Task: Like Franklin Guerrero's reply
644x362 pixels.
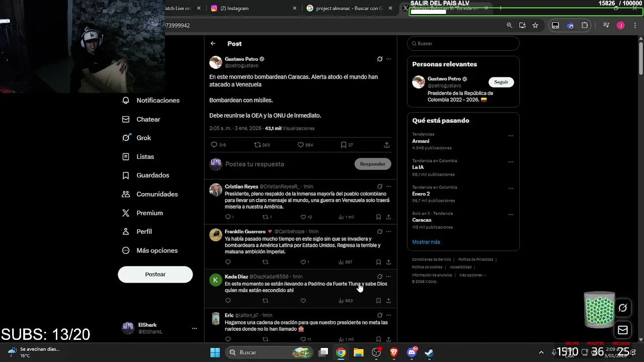Action: click(x=304, y=262)
